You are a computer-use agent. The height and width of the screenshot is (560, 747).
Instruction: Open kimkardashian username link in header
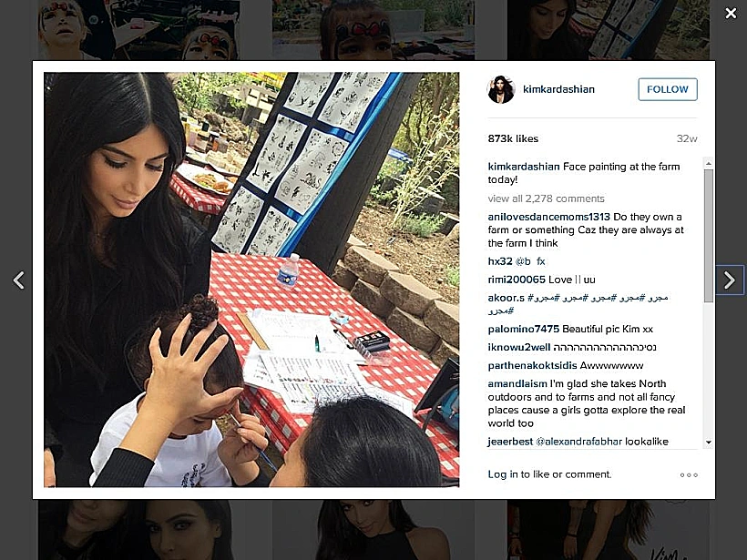click(558, 89)
